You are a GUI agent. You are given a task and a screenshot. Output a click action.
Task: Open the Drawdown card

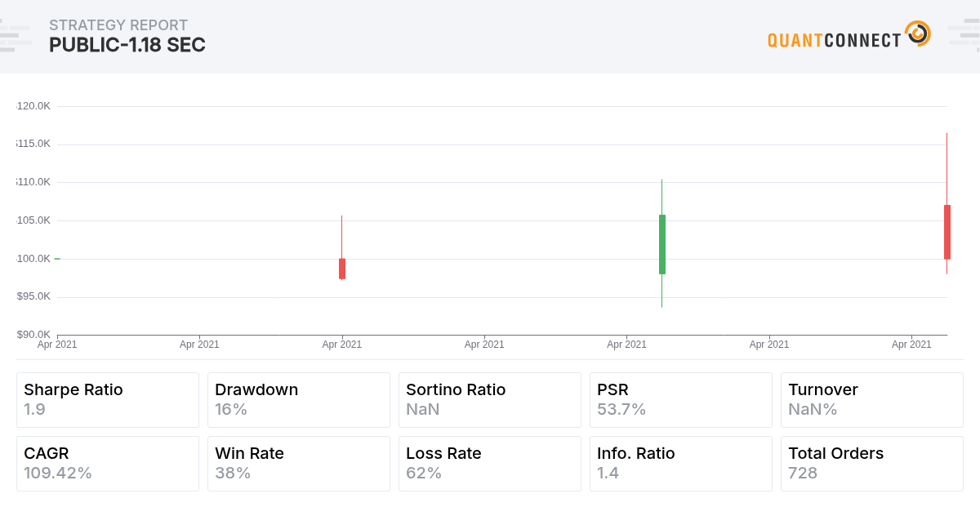pos(299,400)
